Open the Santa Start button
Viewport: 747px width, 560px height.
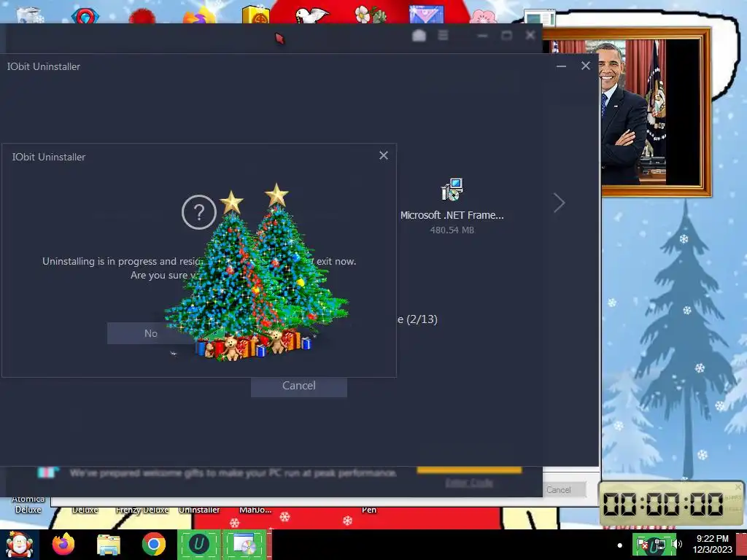pos(19,545)
